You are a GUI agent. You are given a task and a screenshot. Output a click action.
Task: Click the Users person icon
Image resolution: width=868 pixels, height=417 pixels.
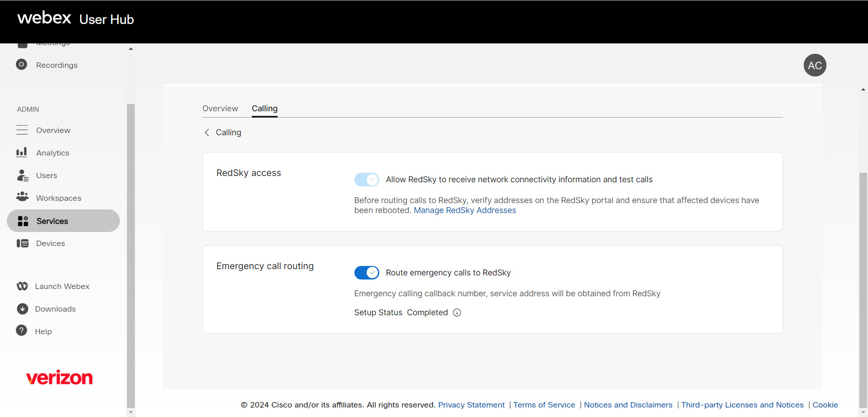[x=23, y=175]
